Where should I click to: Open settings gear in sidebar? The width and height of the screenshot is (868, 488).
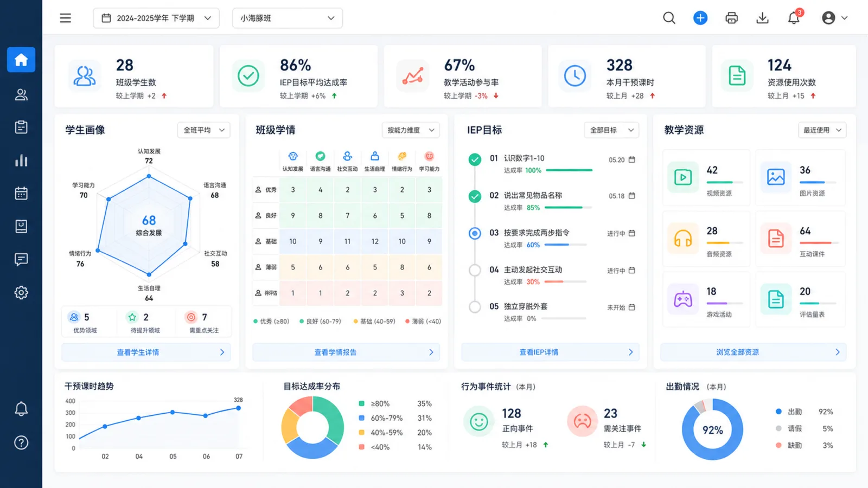[x=21, y=293]
